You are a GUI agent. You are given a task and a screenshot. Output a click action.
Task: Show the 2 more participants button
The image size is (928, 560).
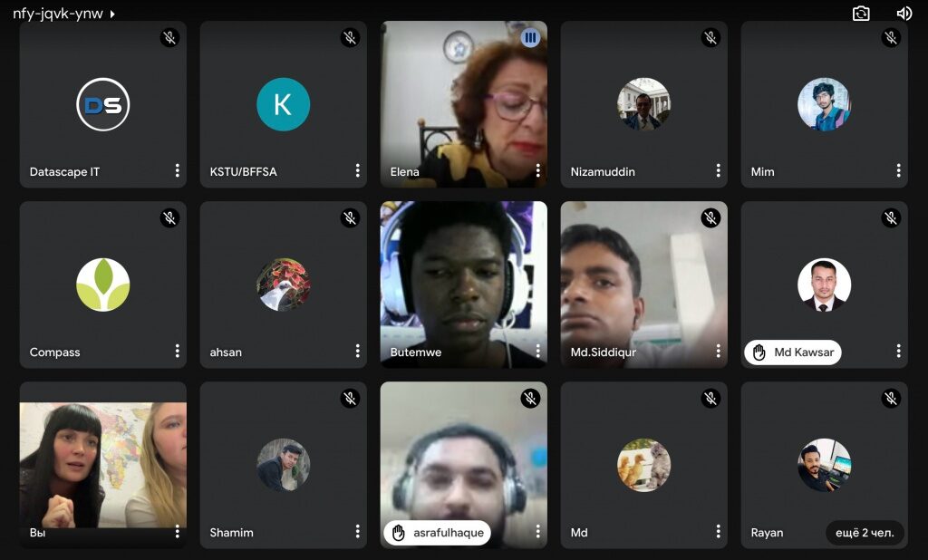pos(864,533)
